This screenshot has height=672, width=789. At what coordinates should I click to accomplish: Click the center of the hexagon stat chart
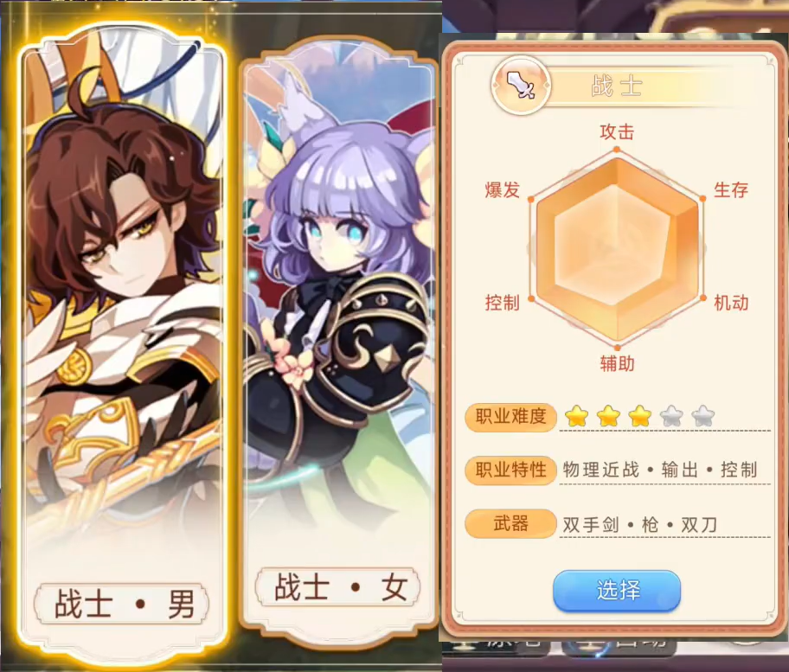coord(617,249)
